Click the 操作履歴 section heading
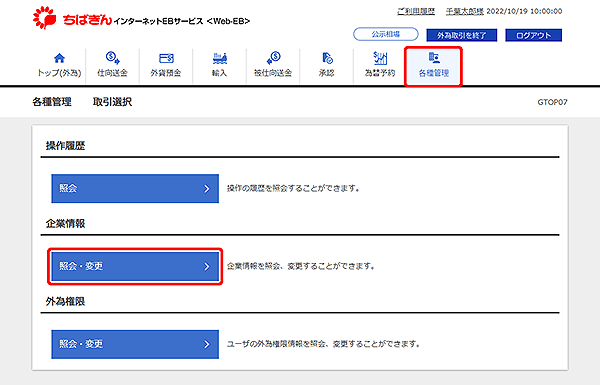 coord(65,146)
